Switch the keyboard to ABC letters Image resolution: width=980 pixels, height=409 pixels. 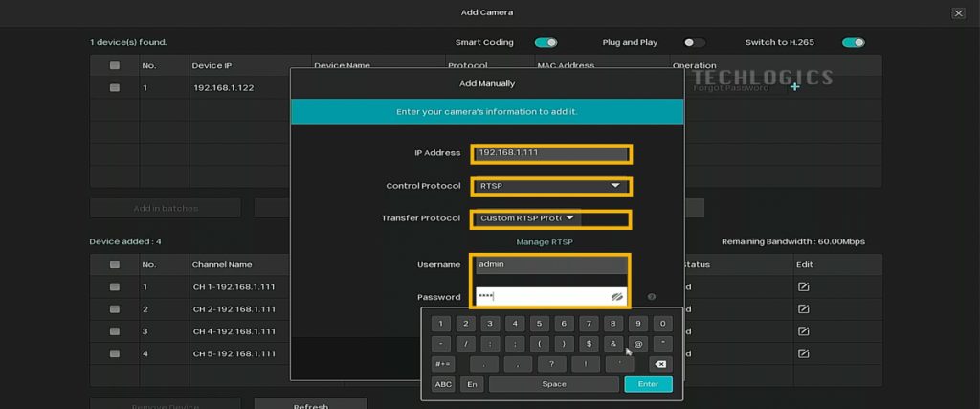443,384
